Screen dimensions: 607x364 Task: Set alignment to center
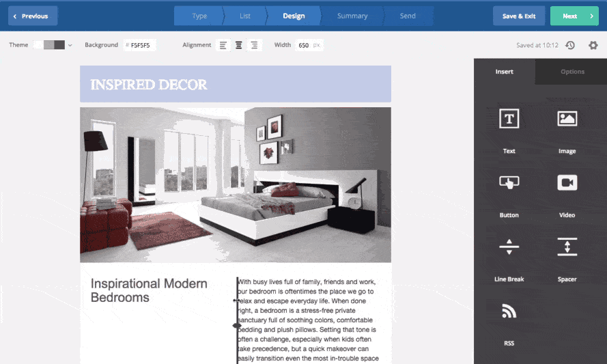pos(239,45)
